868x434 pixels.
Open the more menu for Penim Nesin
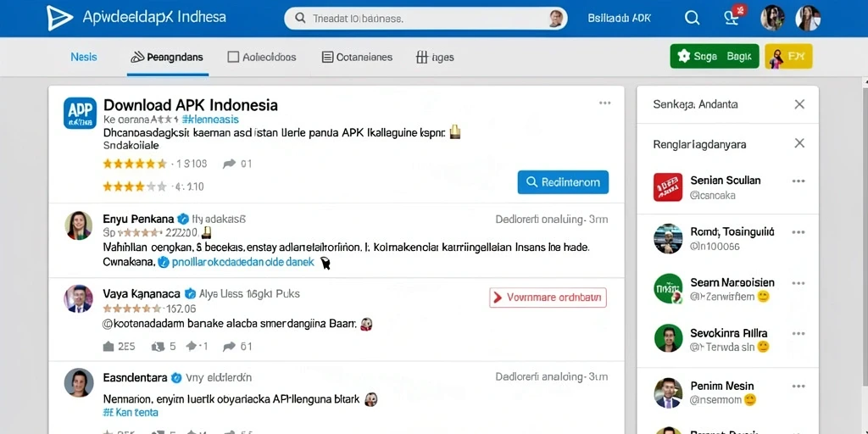(x=798, y=386)
